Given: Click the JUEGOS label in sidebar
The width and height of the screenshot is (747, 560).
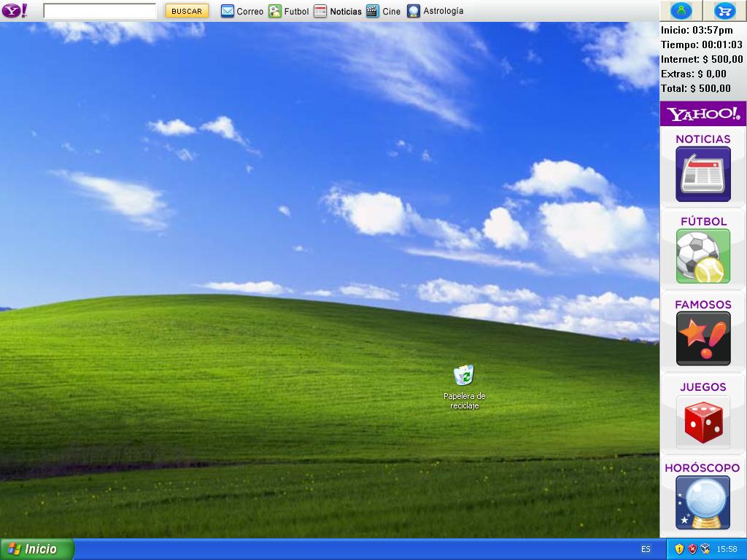Looking at the screenshot, I should coord(703,387).
